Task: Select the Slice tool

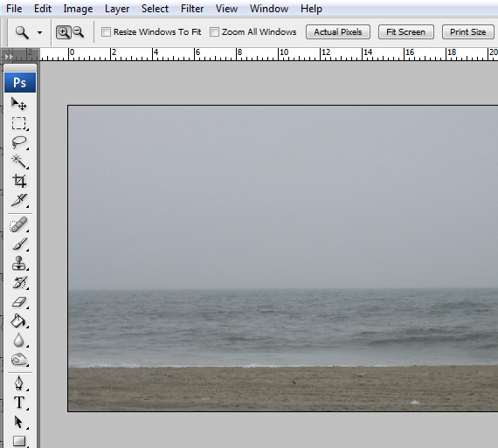Action: pyautogui.click(x=19, y=200)
